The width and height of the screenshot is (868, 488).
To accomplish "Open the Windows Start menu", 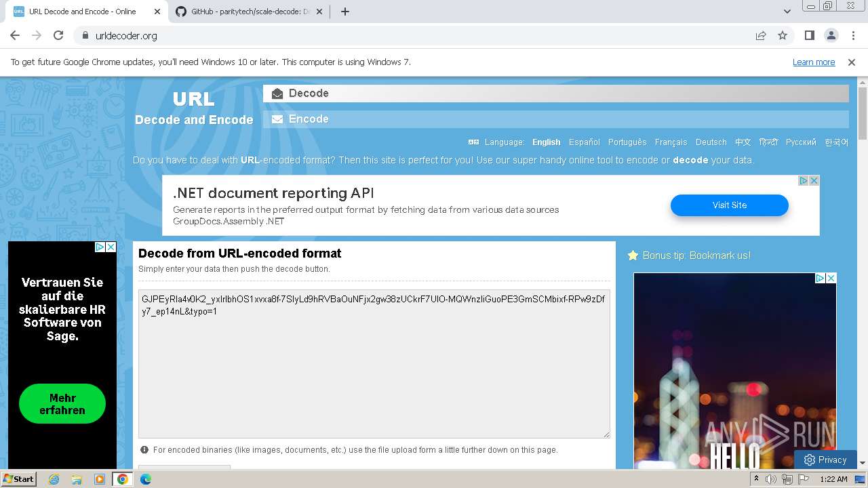I will click(18, 479).
